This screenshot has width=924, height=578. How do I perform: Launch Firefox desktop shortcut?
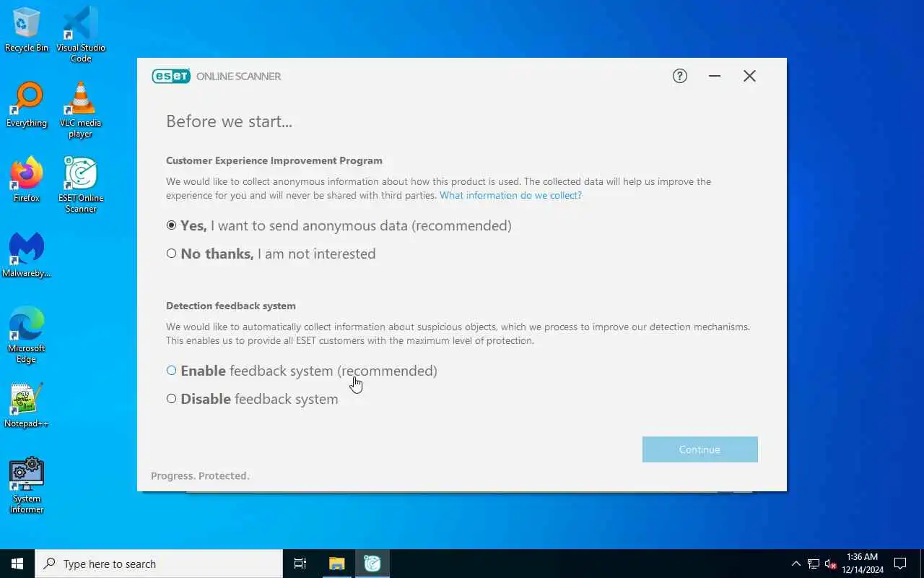tap(27, 181)
